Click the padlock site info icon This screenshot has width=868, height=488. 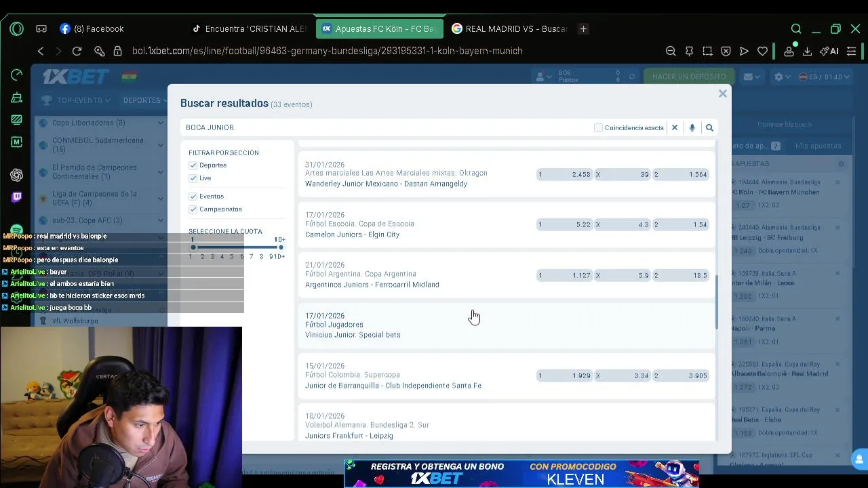[117, 51]
